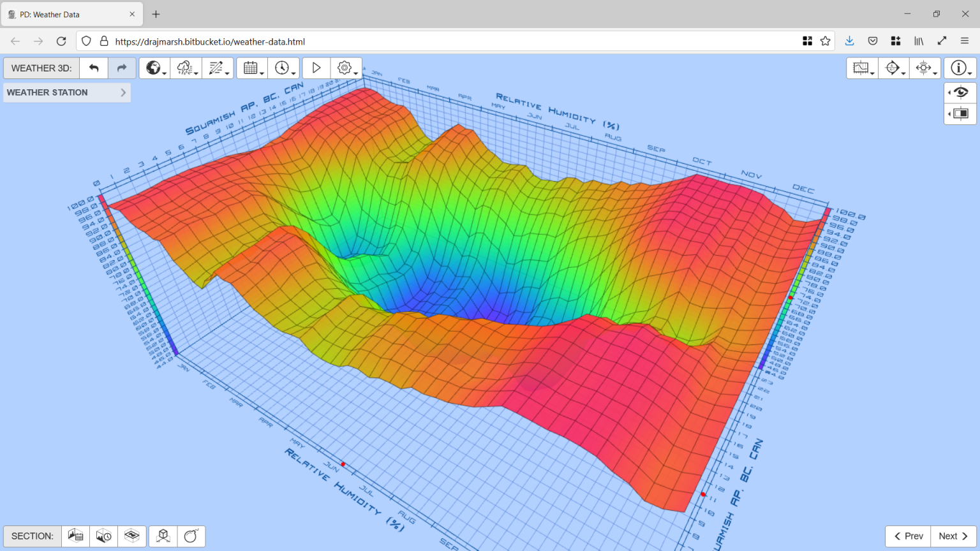The height and width of the screenshot is (551, 980).
Task: Bookmark this page with the star icon
Action: pos(825,41)
